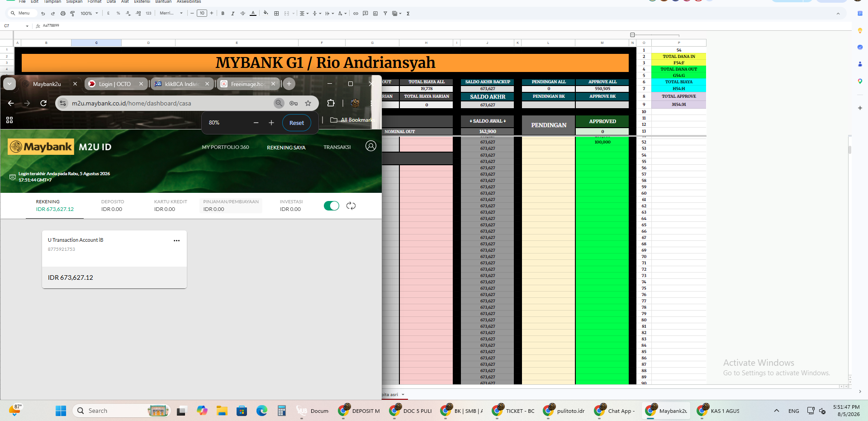Open the All Bookmarks folder

[x=353, y=120]
